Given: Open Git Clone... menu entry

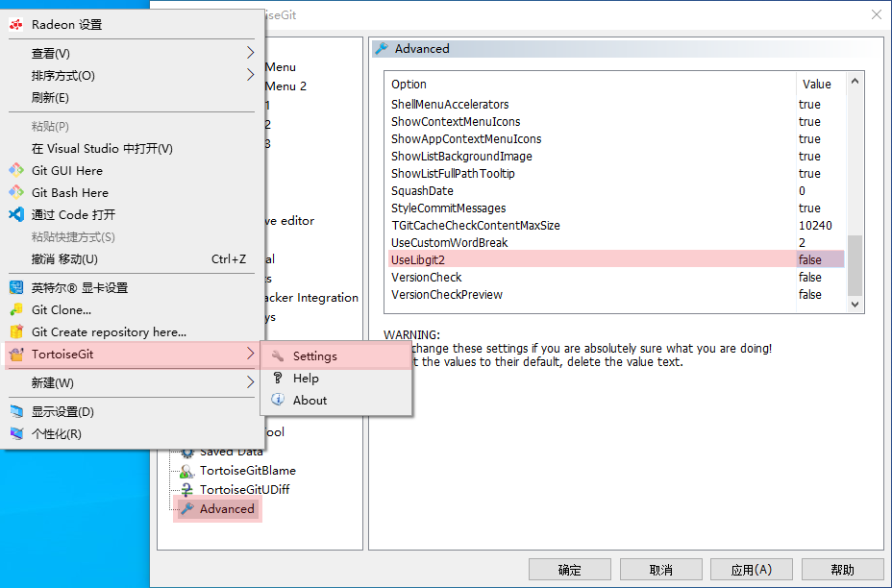Looking at the screenshot, I should coord(132,310).
